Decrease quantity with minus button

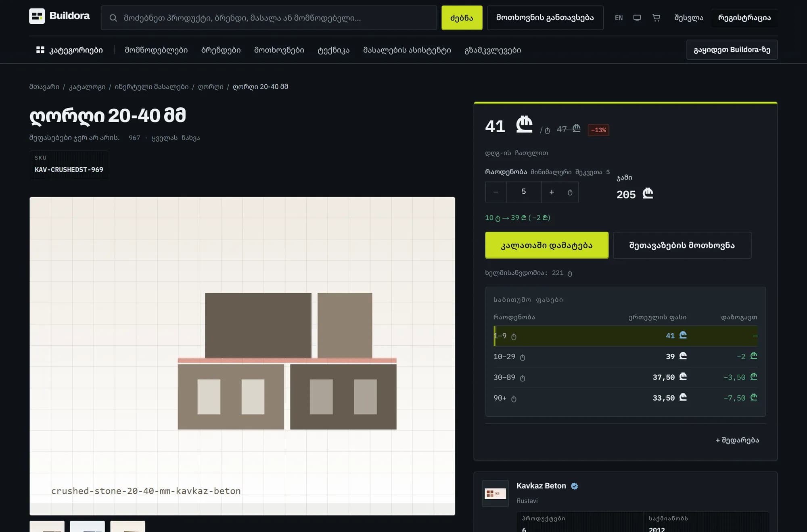pyautogui.click(x=496, y=192)
